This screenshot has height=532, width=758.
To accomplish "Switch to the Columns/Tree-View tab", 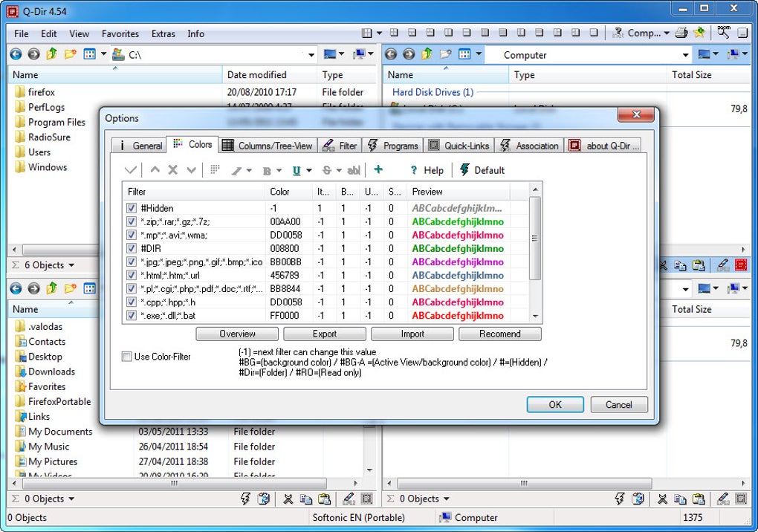I will point(268,146).
